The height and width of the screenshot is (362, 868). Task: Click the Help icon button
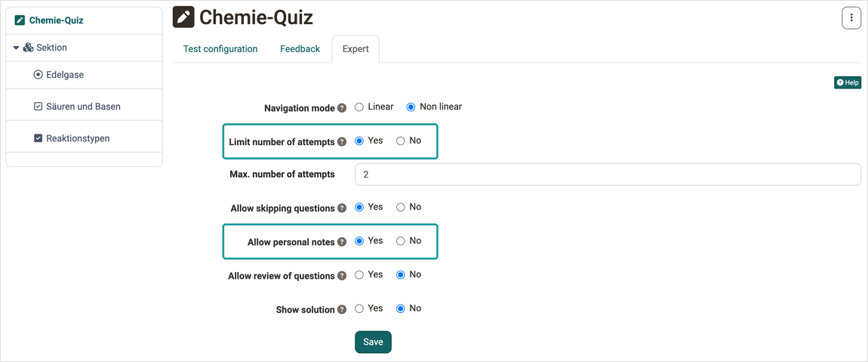point(848,82)
